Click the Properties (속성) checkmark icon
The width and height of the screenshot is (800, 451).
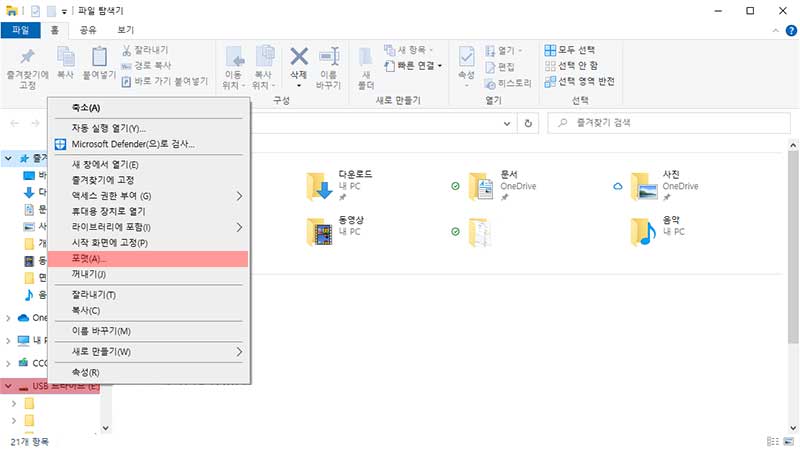(466, 57)
